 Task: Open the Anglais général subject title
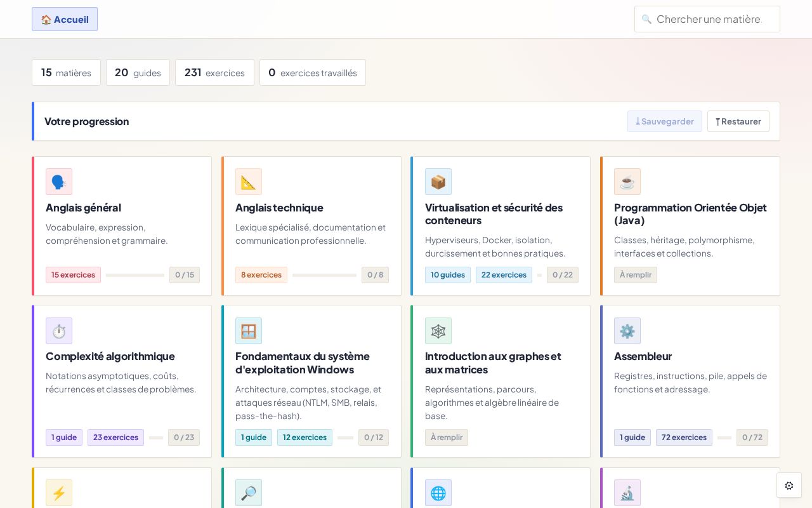[x=83, y=208]
